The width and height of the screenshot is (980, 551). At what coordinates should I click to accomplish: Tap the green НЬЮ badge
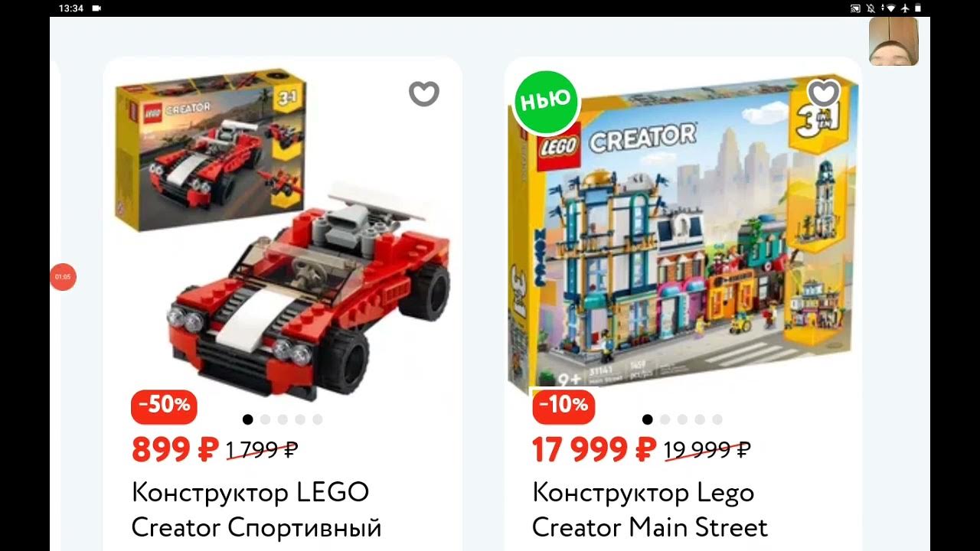[x=546, y=99]
